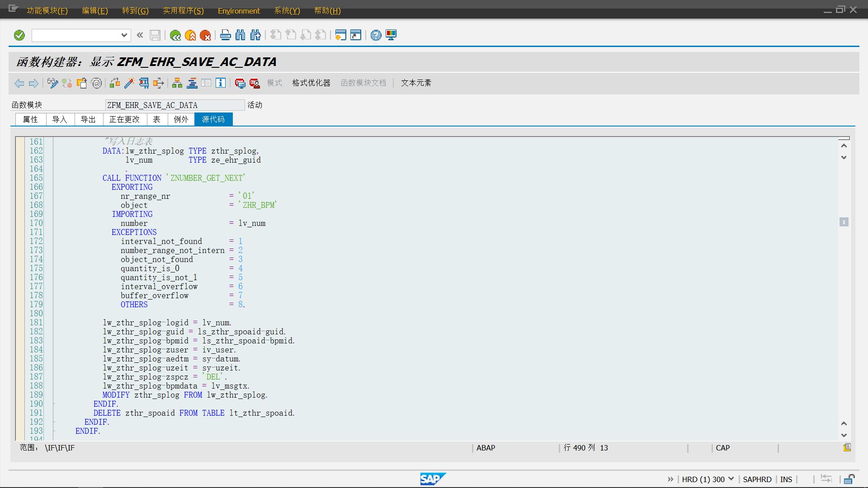Open the 实用程序(S) menu
The width and height of the screenshot is (868, 488).
[x=183, y=10]
